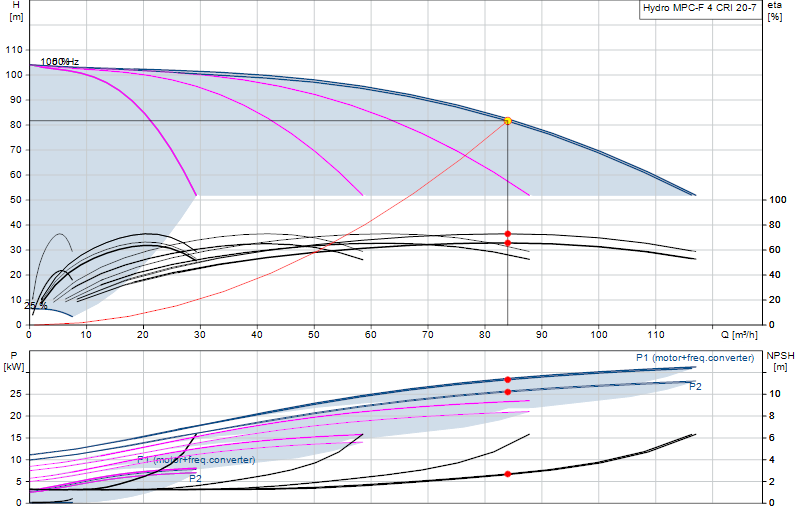
Task: Click the 15 tick on the P power axis
Action: click(18, 438)
